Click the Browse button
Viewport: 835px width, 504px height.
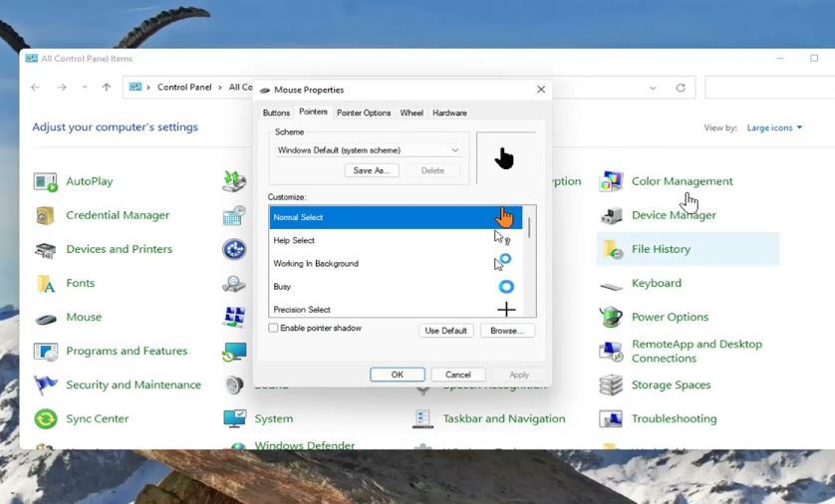click(x=507, y=331)
